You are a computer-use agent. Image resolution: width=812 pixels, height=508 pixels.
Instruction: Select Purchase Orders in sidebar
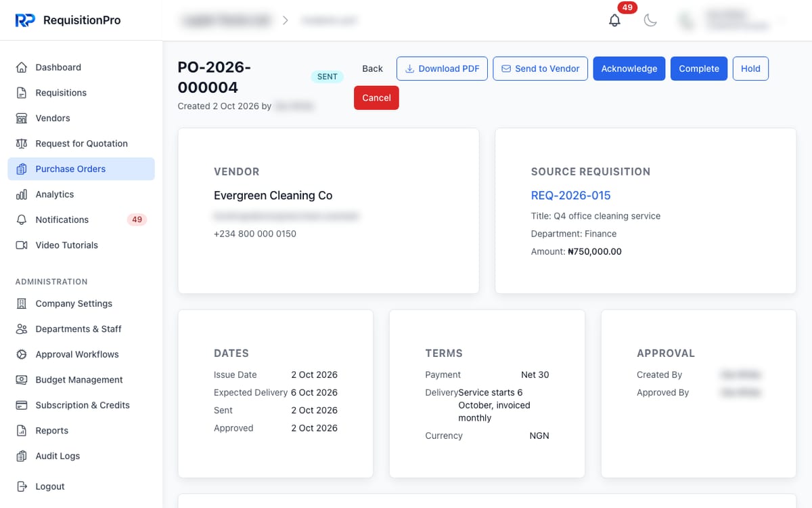click(81, 169)
